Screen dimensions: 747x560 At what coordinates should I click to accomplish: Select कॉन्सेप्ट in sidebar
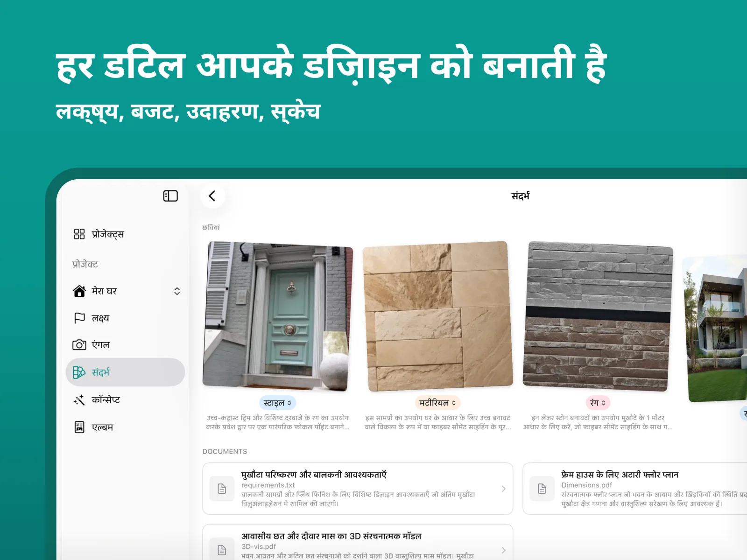pos(125,400)
